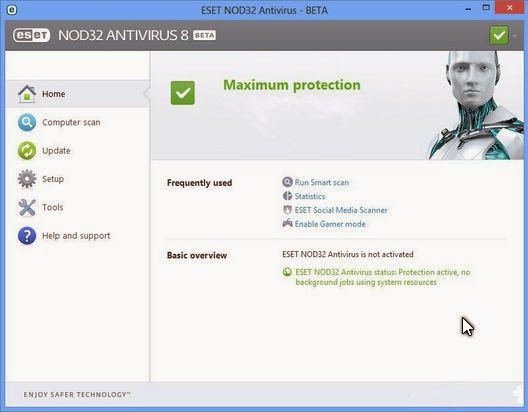Click the Setup gear icon
The height and width of the screenshot is (412, 528).
pos(27,179)
